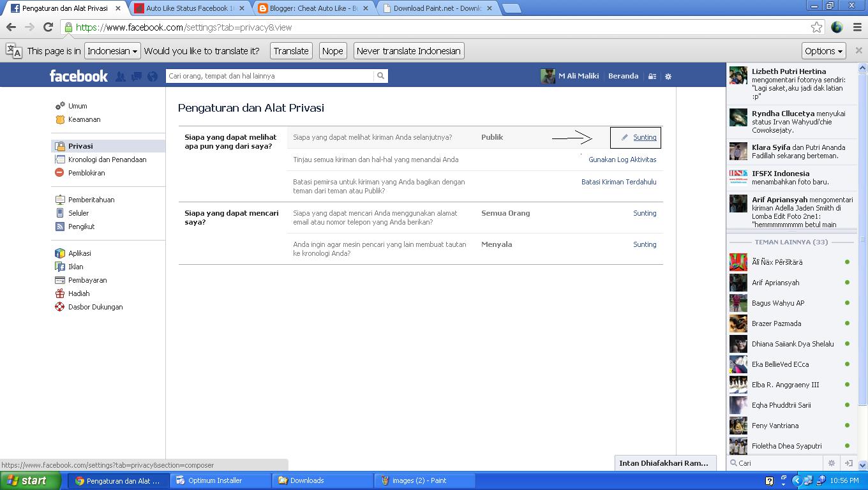Viewport: 868px width, 490px height.
Task: Click Gunakan Log Aktivitas link
Action: click(x=622, y=160)
